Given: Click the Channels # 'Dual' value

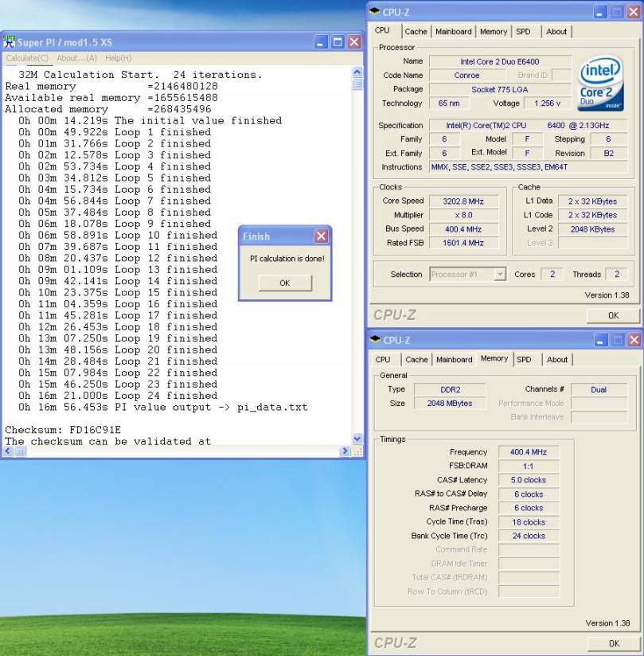Looking at the screenshot, I should click(x=599, y=389).
